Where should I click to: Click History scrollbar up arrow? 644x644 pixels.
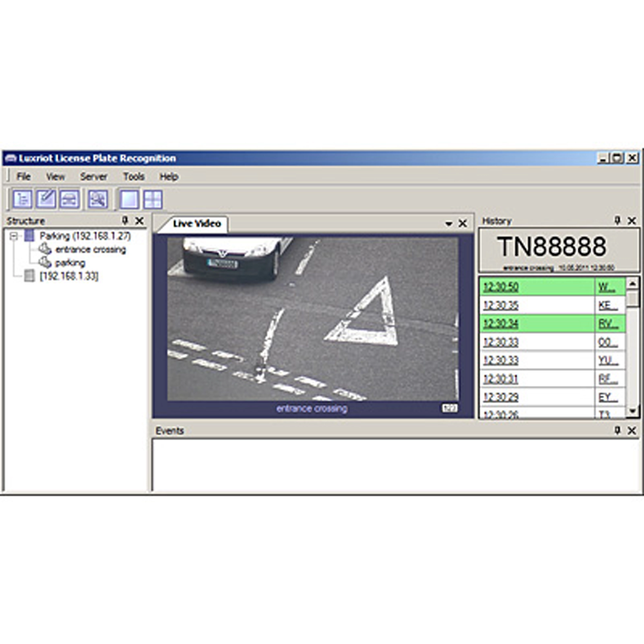(632, 283)
